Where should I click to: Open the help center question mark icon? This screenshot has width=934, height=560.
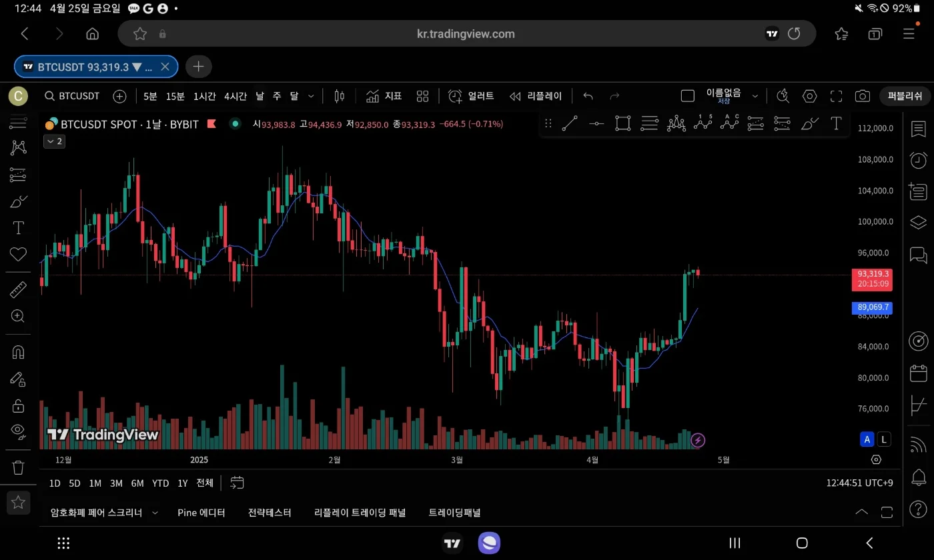pyautogui.click(x=919, y=509)
